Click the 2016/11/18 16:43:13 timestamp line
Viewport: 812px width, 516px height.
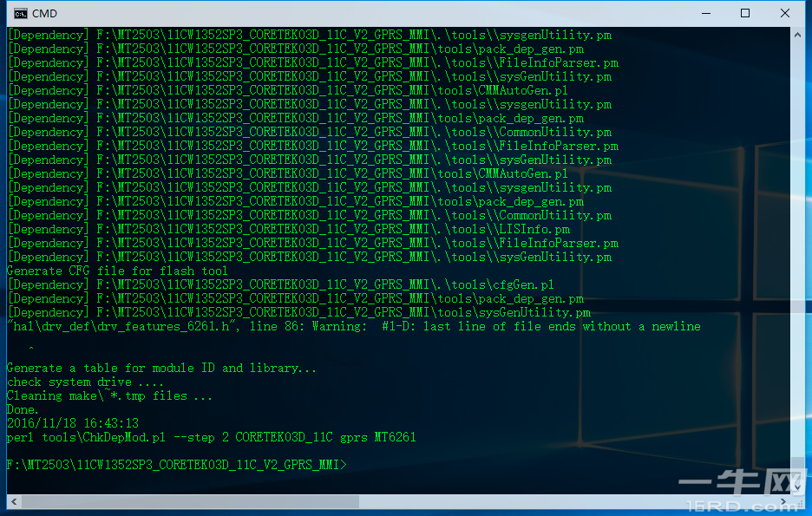pyautogui.click(x=73, y=423)
